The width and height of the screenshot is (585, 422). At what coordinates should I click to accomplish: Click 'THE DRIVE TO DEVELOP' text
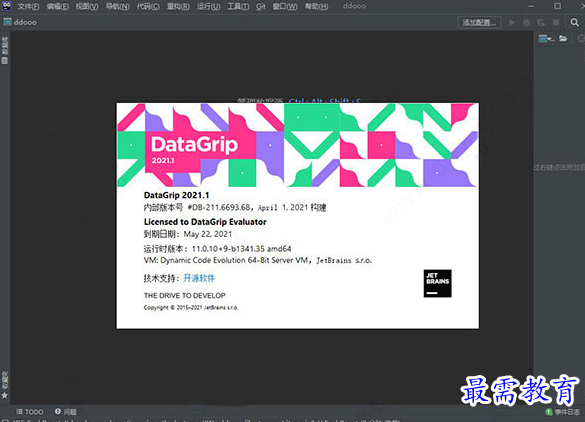tap(185, 296)
